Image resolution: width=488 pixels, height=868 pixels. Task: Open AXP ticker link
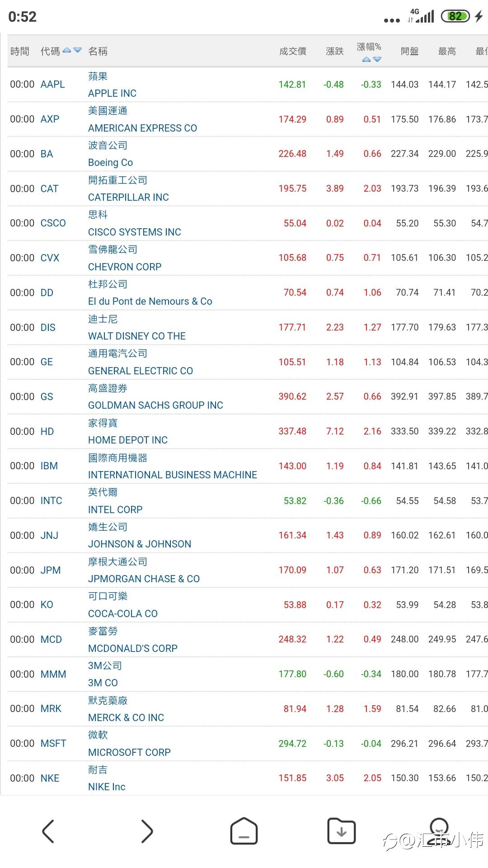50,119
